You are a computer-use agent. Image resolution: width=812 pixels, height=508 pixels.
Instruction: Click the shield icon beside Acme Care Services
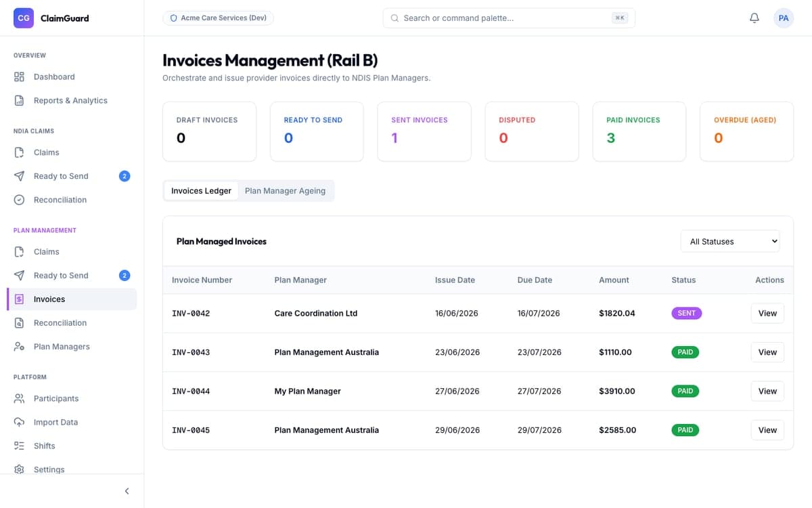pyautogui.click(x=173, y=18)
